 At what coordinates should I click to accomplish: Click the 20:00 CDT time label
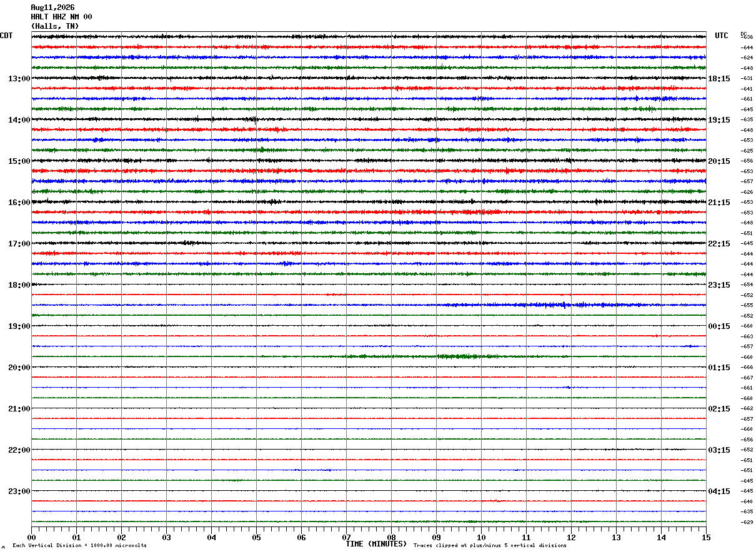19,368
